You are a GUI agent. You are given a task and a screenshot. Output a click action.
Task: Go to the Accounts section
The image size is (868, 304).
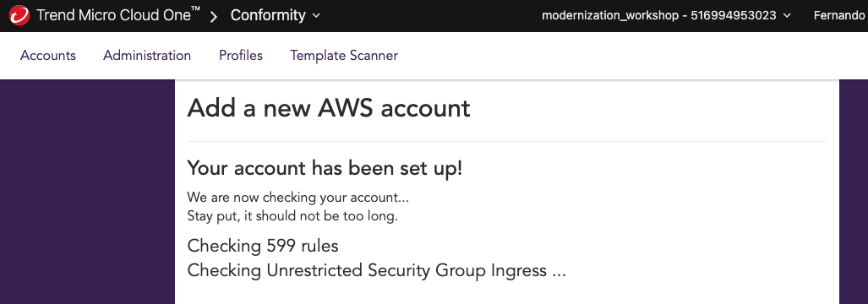(x=48, y=55)
